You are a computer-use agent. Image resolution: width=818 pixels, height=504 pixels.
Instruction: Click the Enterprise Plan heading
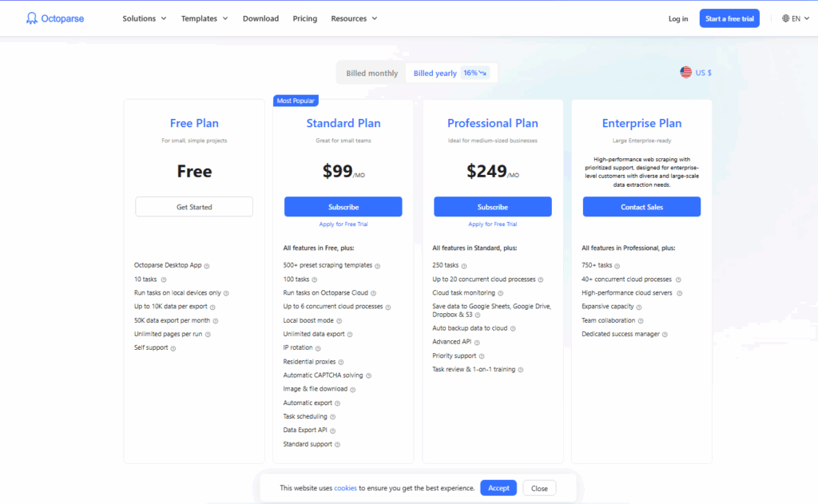click(x=641, y=123)
